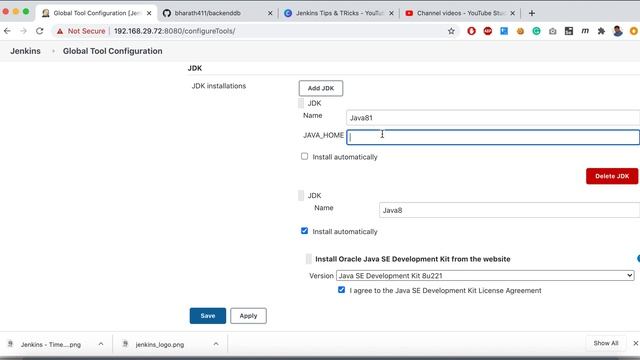Image resolution: width=640 pixels, height=360 pixels.
Task: Open the jenkins_logo.png download
Action: coord(160,344)
